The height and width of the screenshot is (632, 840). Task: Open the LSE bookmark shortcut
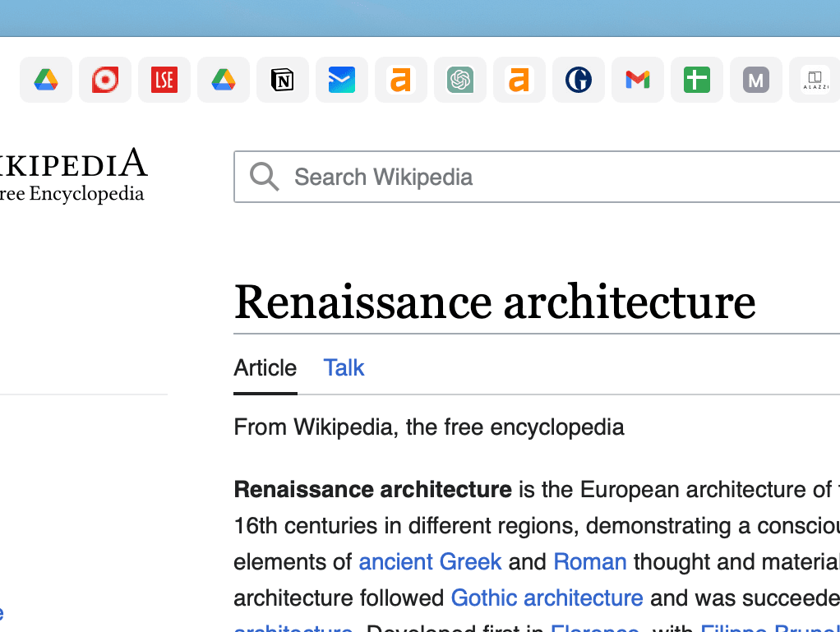pyautogui.click(x=164, y=80)
